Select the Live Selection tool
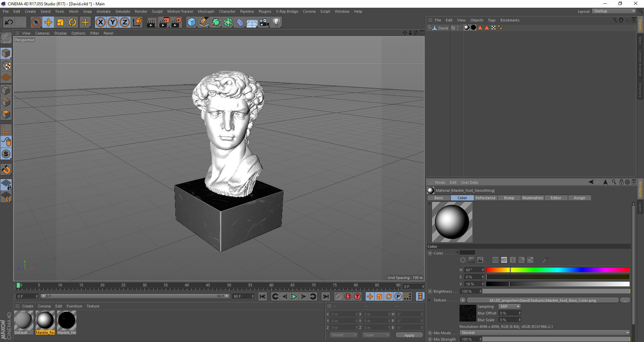644x342 pixels. [x=36, y=22]
